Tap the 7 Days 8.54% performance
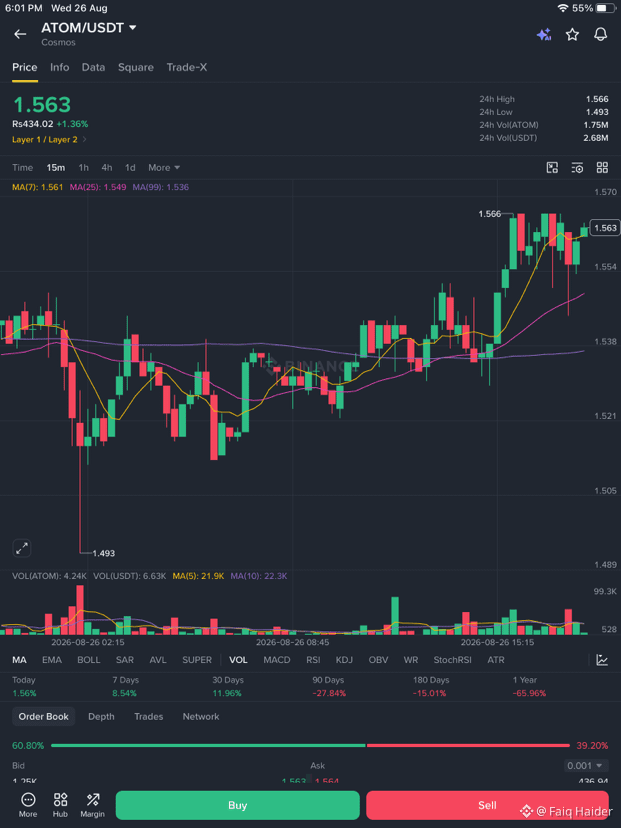This screenshot has height=828, width=621. [125, 686]
